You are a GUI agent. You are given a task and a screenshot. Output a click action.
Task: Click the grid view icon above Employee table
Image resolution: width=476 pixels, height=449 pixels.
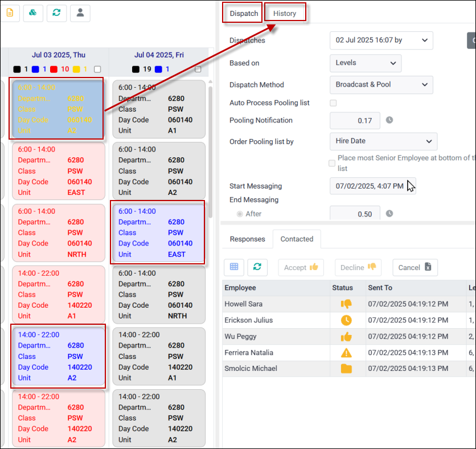[x=234, y=267]
